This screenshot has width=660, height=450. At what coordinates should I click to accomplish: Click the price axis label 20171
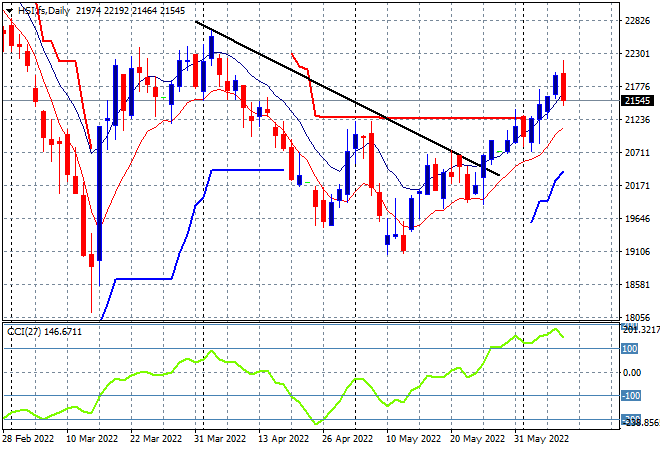[637, 186]
